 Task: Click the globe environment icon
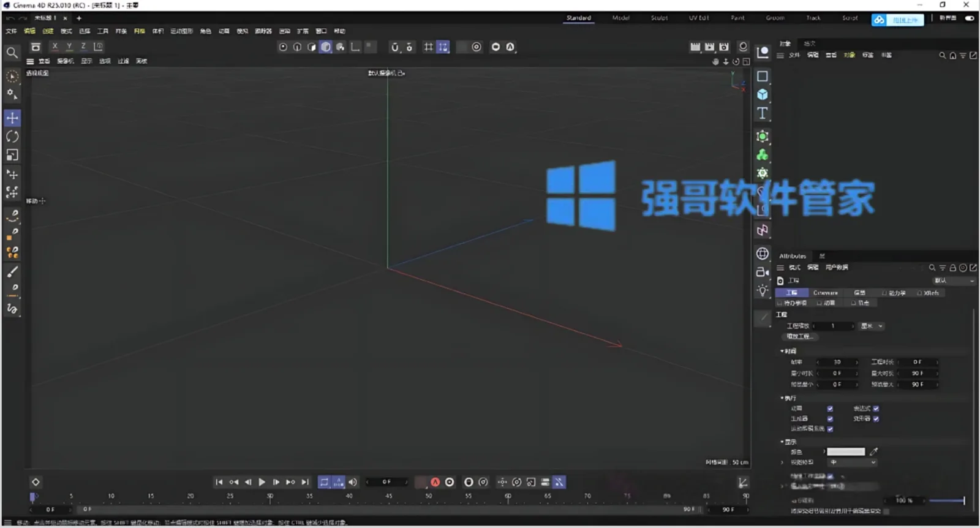point(763,254)
